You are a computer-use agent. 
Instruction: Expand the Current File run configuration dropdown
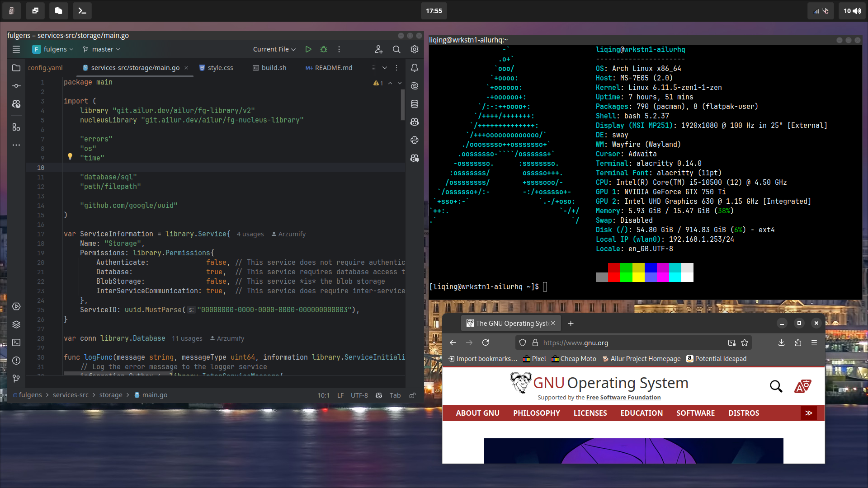coord(274,49)
